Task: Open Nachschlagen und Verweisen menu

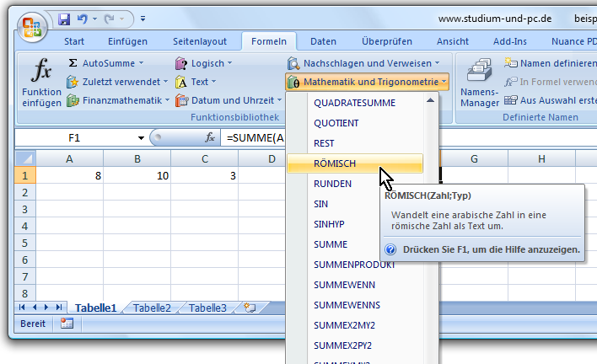Action: point(363,63)
